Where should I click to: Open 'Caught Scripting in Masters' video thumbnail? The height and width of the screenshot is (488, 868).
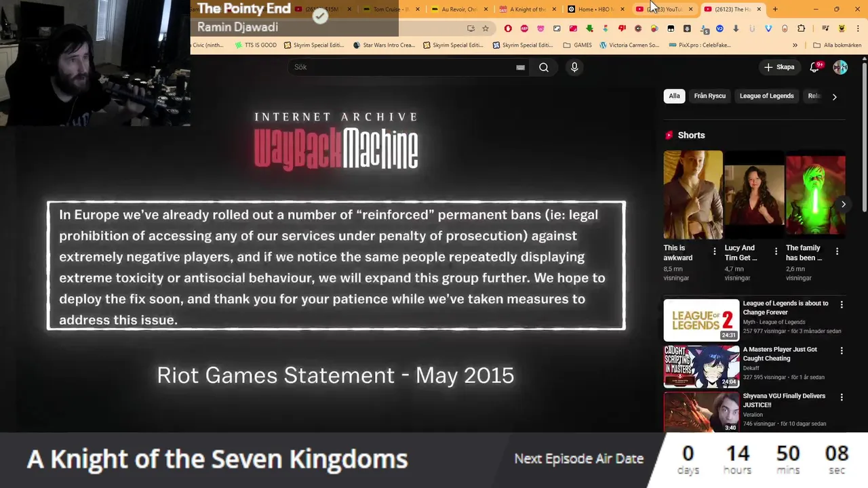pyautogui.click(x=701, y=366)
